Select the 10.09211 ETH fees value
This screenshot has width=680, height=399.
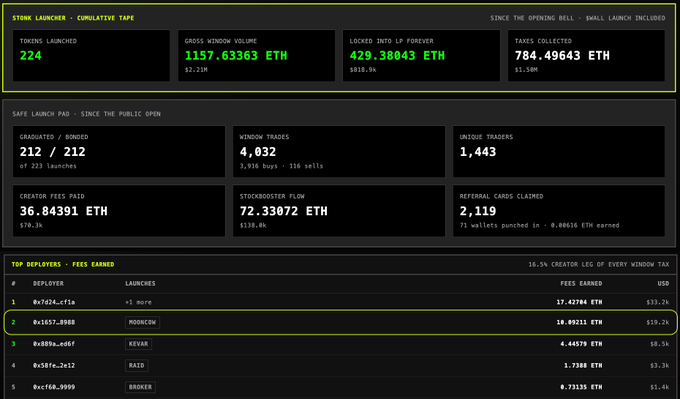coord(579,322)
